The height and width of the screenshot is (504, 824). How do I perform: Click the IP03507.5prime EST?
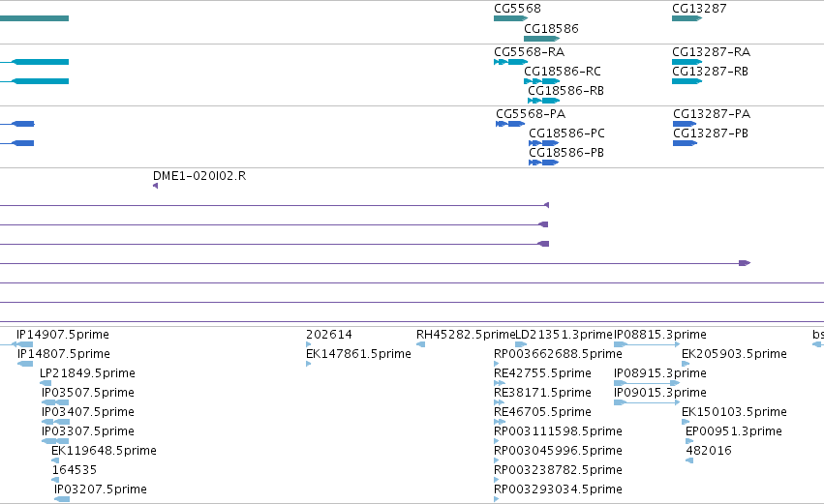pyautogui.click(x=55, y=402)
